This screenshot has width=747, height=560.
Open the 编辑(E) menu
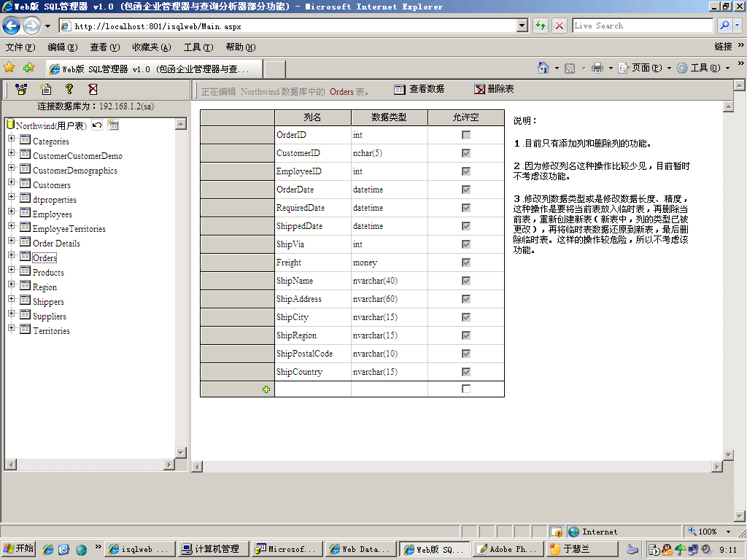tap(63, 47)
